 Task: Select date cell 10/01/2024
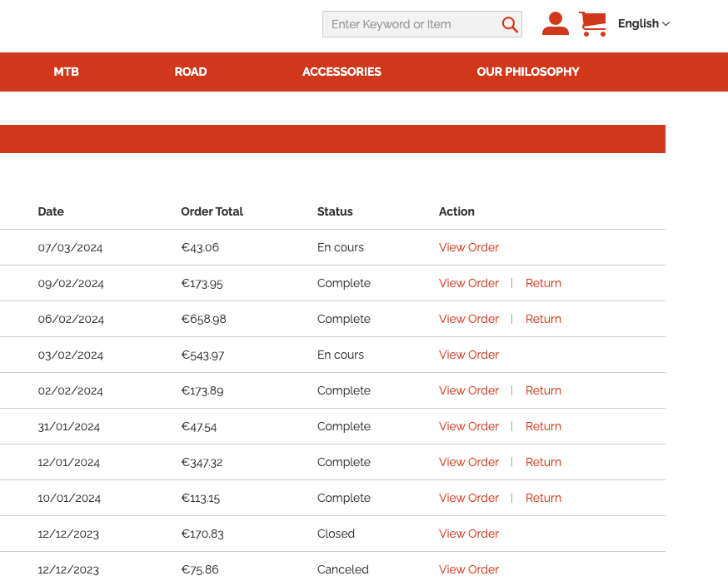pyautogui.click(x=69, y=499)
